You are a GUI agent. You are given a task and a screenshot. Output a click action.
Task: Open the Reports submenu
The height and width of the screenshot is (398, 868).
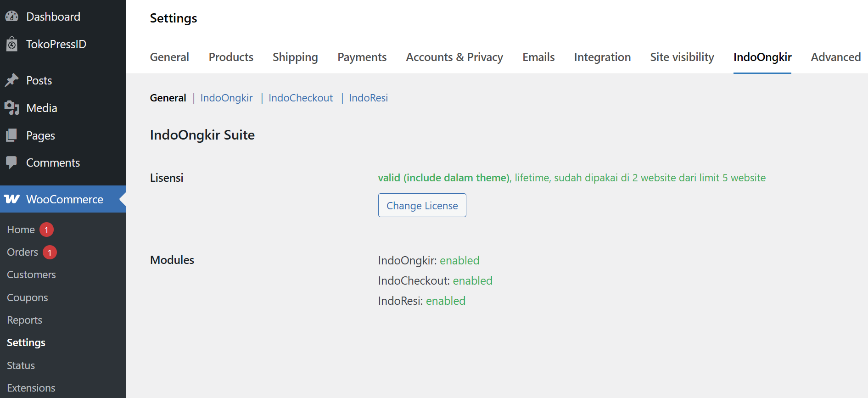pyautogui.click(x=25, y=320)
